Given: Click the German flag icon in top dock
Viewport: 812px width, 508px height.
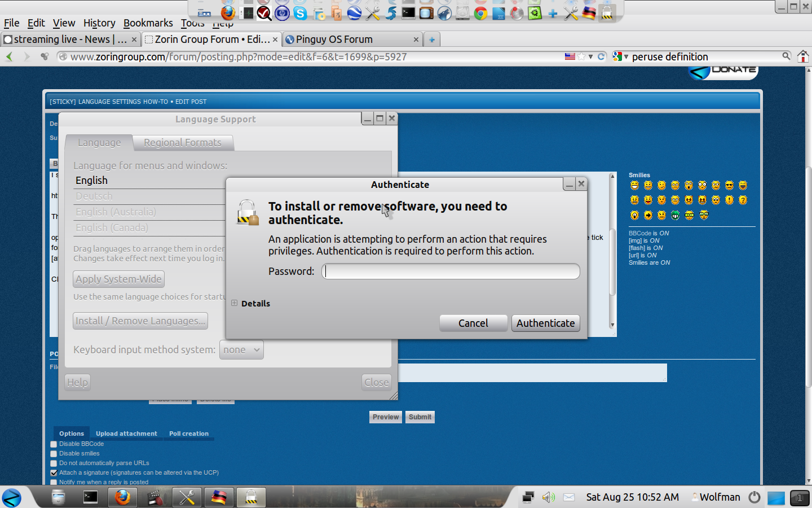Looking at the screenshot, I should click(589, 12).
